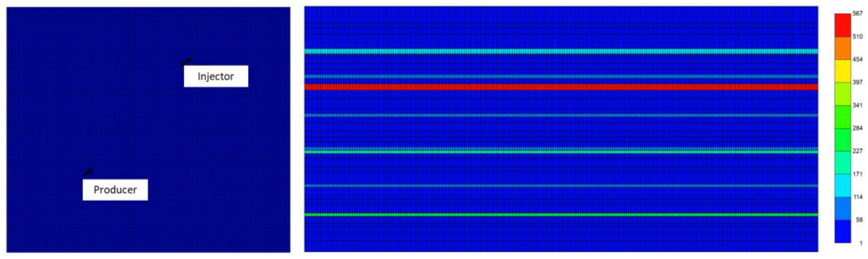Pick the red swatch in the color legend

[842, 25]
